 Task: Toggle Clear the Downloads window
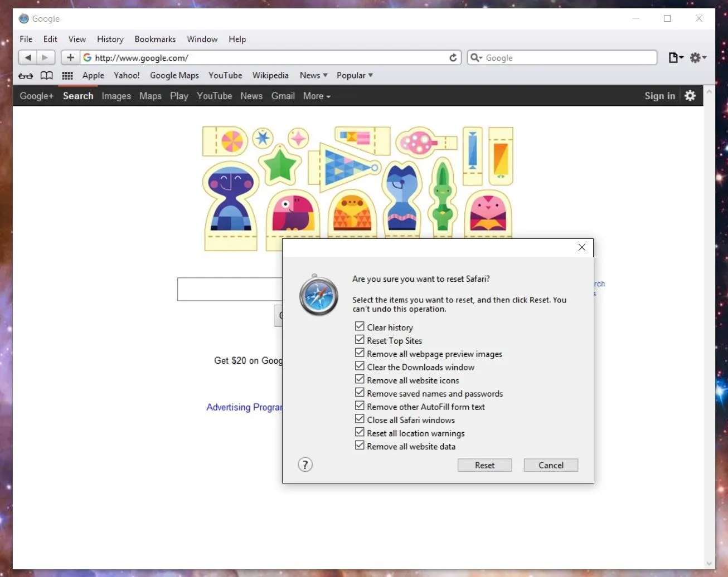coord(360,366)
